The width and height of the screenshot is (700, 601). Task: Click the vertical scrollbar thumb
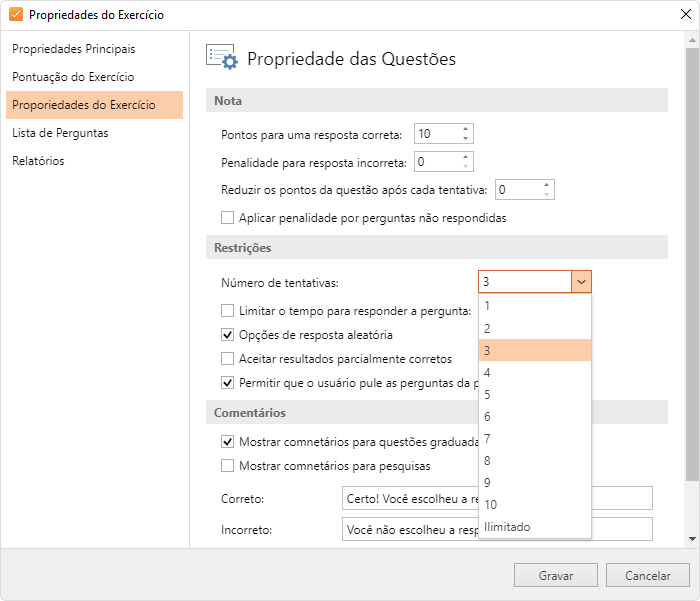tap(692, 264)
